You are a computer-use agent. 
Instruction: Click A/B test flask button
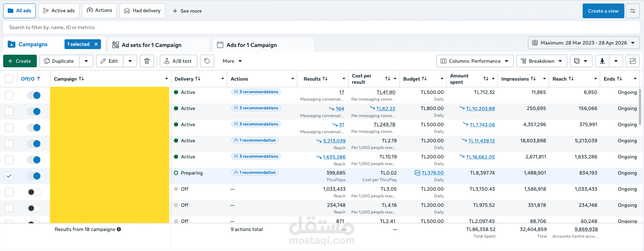click(178, 61)
